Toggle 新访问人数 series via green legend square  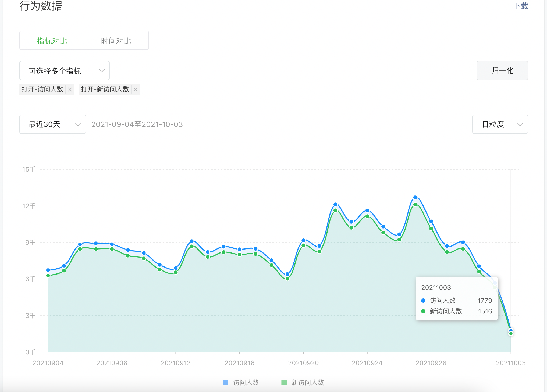(x=284, y=382)
